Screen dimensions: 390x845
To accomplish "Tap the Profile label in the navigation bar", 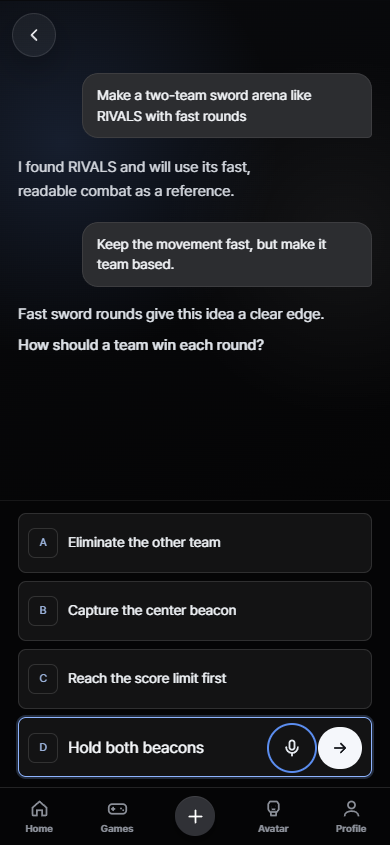I will (351, 828).
